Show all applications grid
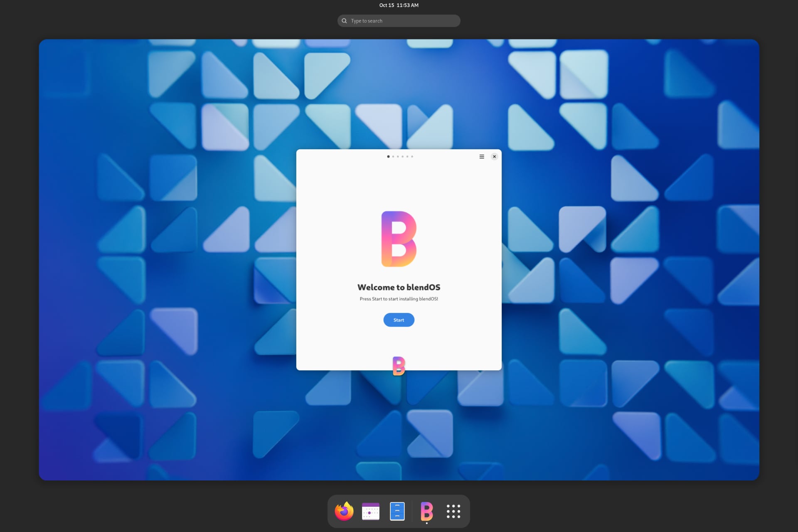 tap(453, 511)
